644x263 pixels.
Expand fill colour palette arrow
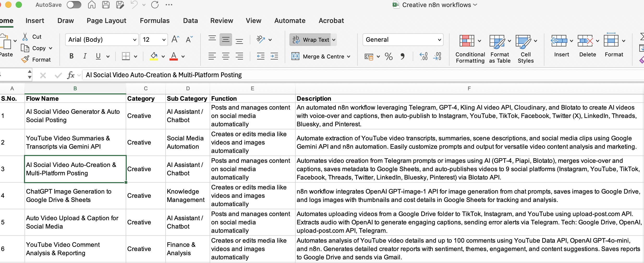click(163, 56)
